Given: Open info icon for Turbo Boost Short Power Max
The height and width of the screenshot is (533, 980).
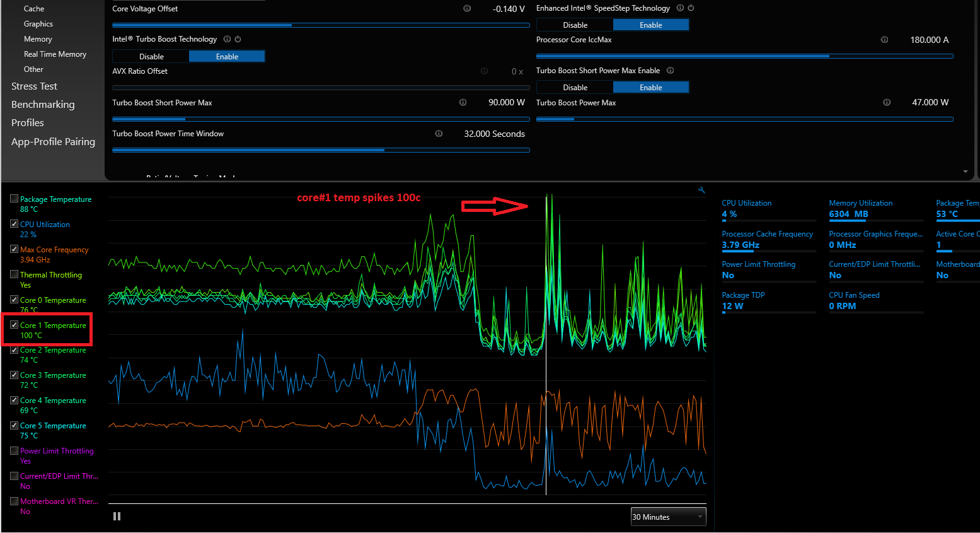Looking at the screenshot, I should (x=463, y=102).
